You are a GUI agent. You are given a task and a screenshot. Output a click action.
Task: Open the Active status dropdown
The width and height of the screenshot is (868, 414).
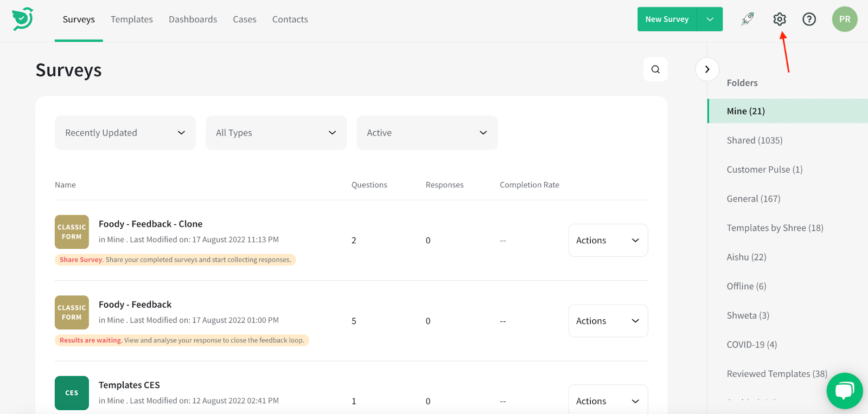(427, 133)
